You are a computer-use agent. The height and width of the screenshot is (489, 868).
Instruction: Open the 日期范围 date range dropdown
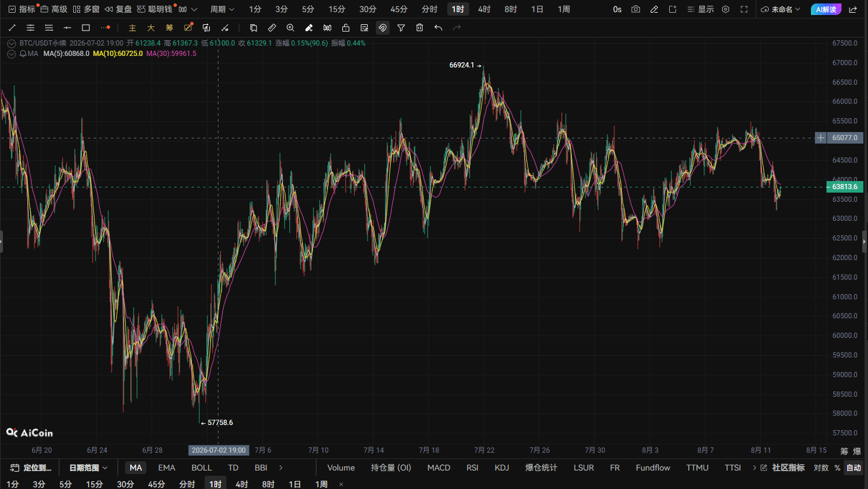(x=89, y=468)
